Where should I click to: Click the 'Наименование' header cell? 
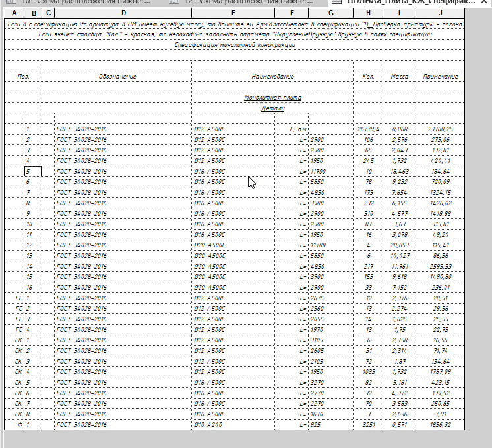point(272,77)
